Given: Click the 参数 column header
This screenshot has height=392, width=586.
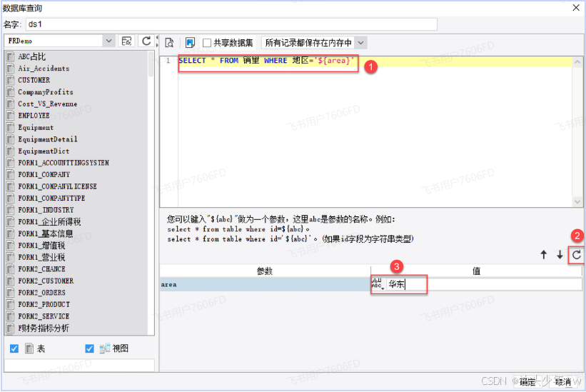Looking at the screenshot, I should pos(265,271).
